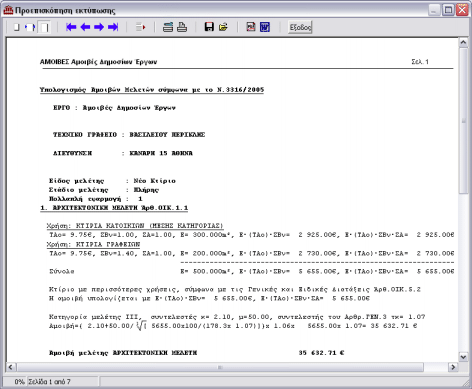The height and width of the screenshot is (389, 472).
Task: Select page width zoom view
Action: tap(30, 27)
